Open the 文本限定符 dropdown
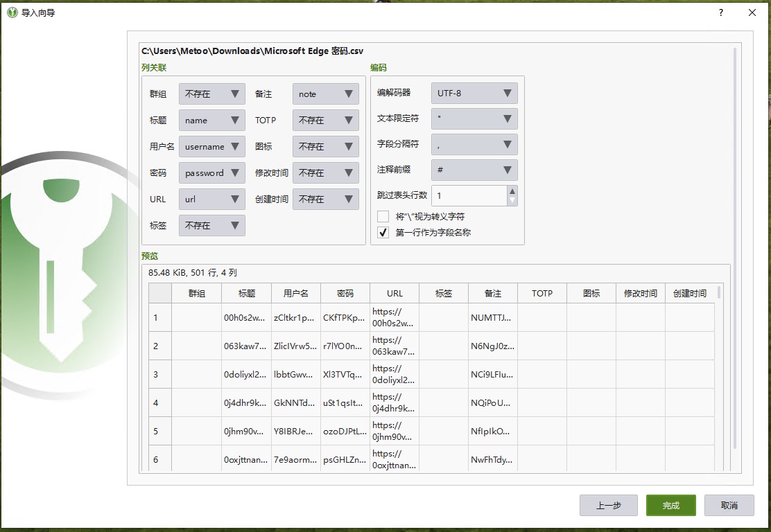 coord(474,118)
